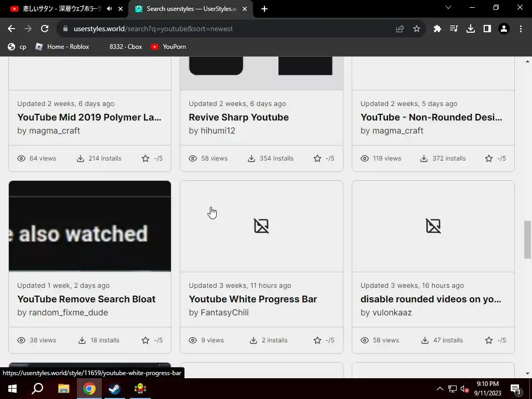Open the tab search dropdown arrow
The height and width of the screenshot is (399, 532).
[448, 7]
